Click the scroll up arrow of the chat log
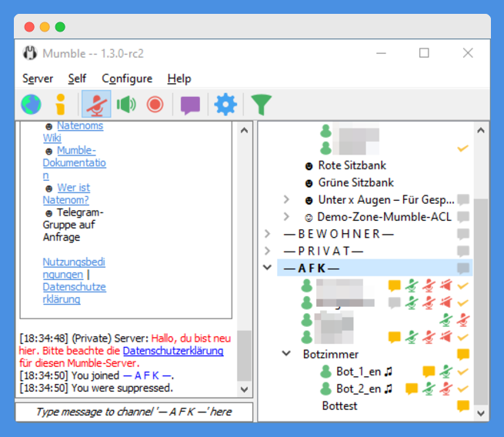Viewport: 504px width, 437px height. pyautogui.click(x=244, y=130)
